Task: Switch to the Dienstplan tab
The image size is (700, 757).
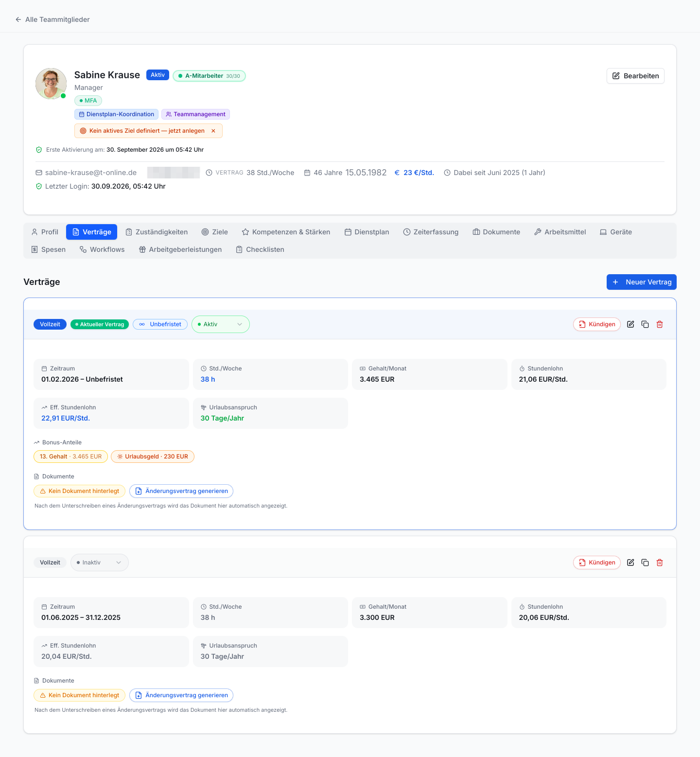Action: tap(367, 232)
